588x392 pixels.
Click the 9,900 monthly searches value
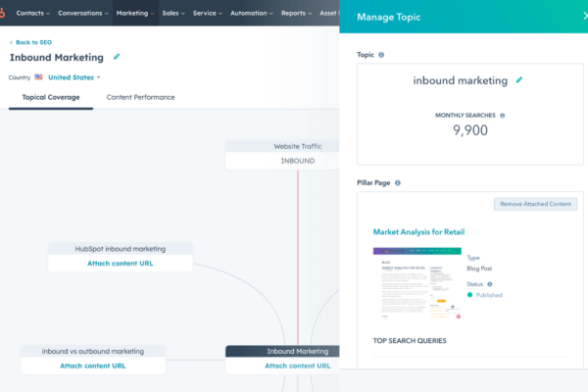pyautogui.click(x=470, y=130)
